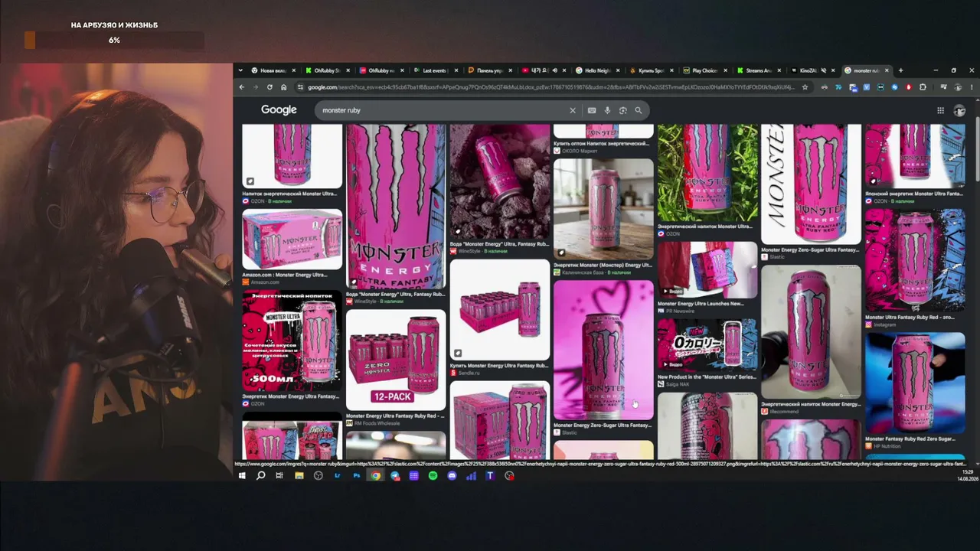980x551 pixels.
Task: Open the PR Newswire video thumbnail
Action: click(x=707, y=270)
